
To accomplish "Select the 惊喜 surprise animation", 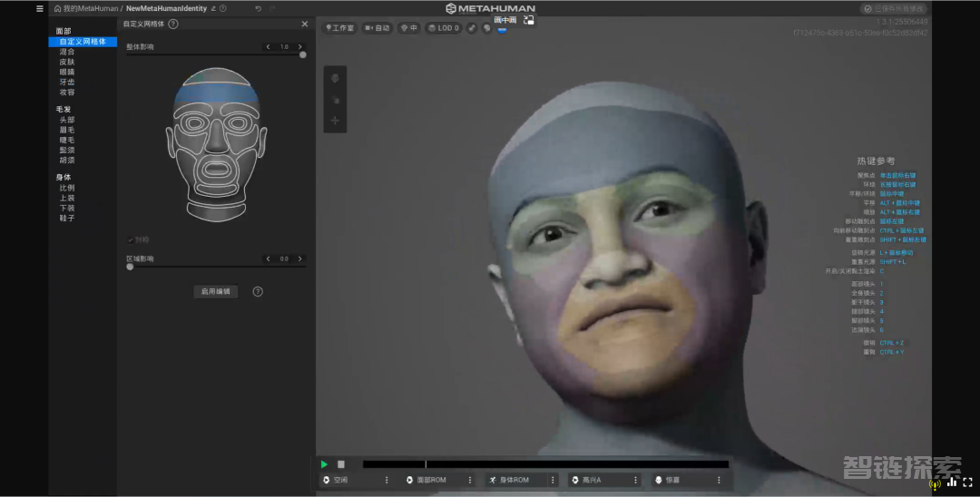I will click(682, 480).
